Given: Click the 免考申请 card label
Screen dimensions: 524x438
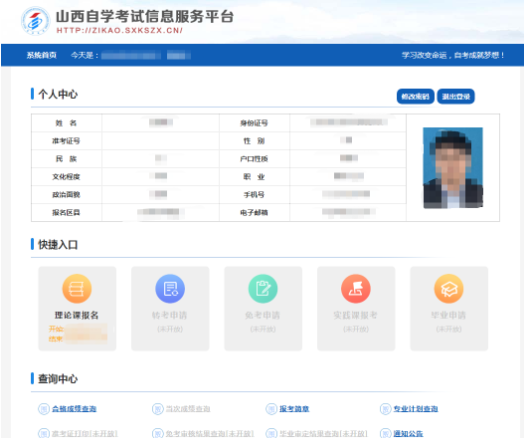Looking at the screenshot, I should pos(263,315).
